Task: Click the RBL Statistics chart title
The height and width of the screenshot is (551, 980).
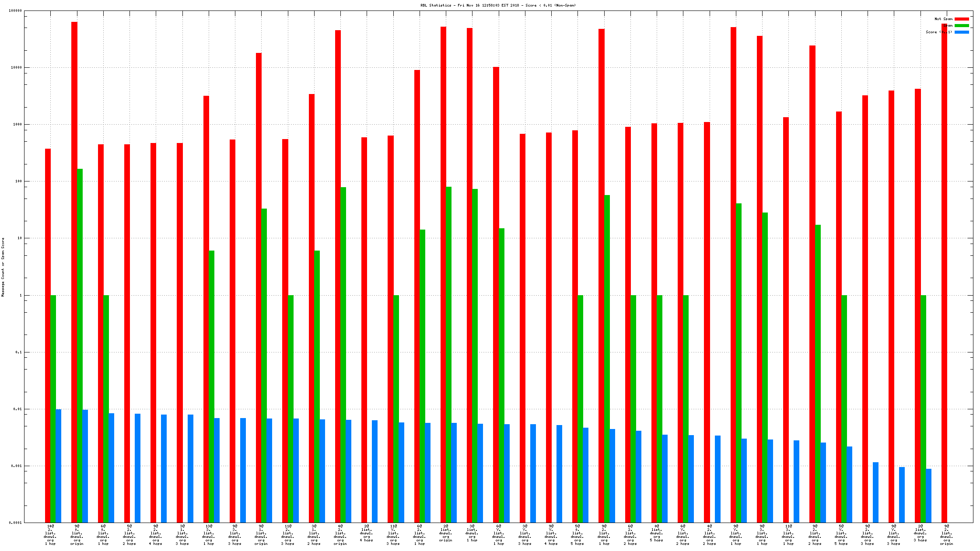Action: coord(498,5)
